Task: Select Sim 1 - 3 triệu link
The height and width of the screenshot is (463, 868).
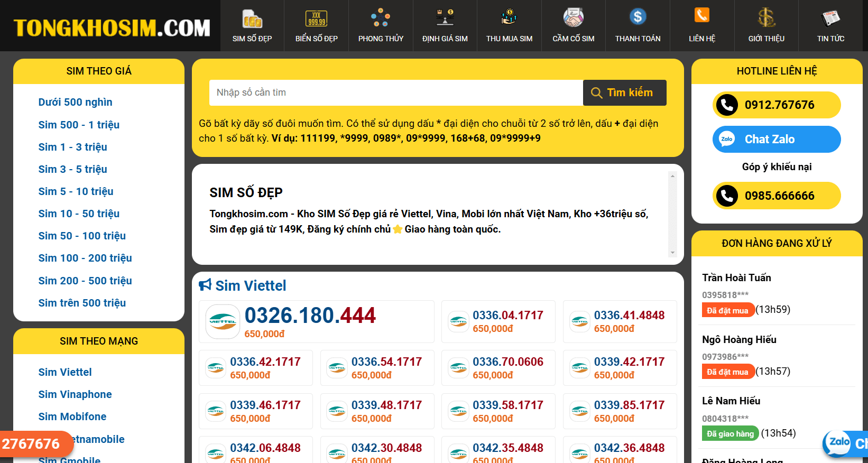Action: point(72,147)
